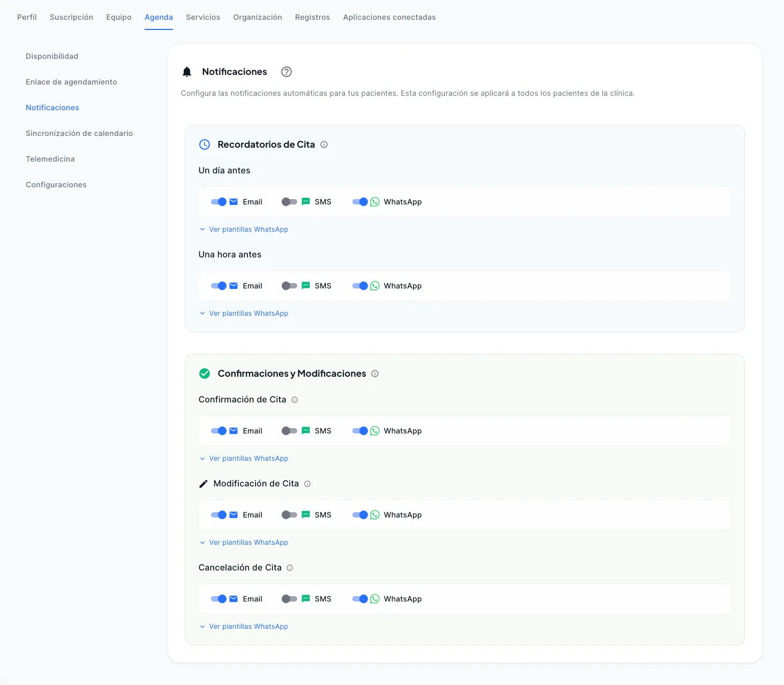Click the info icon beside Confirmación de Cita

pos(295,400)
